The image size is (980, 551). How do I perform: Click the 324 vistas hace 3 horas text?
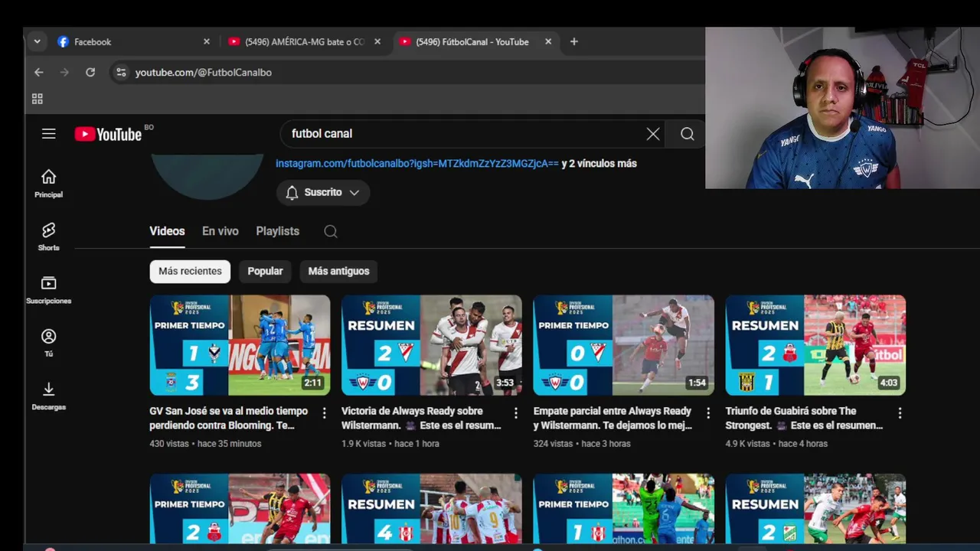point(582,444)
